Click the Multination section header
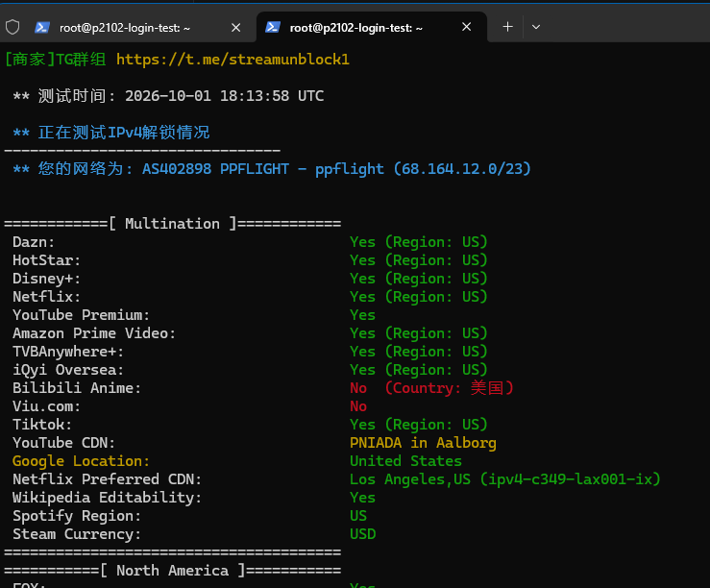This screenshot has width=710, height=588. [x=173, y=224]
